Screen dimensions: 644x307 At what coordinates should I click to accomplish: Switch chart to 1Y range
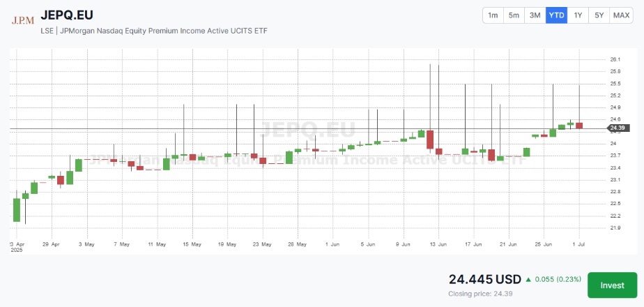click(x=578, y=15)
